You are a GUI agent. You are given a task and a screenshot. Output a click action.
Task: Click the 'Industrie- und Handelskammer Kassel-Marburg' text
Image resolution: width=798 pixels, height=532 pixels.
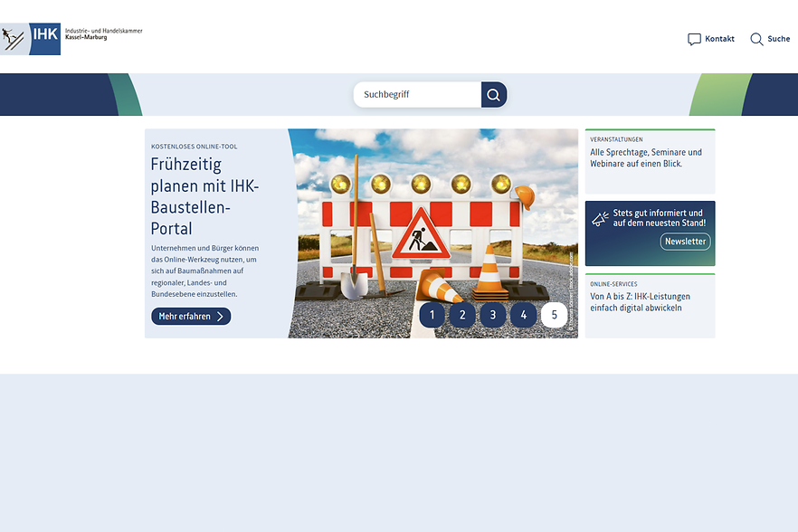(104, 34)
